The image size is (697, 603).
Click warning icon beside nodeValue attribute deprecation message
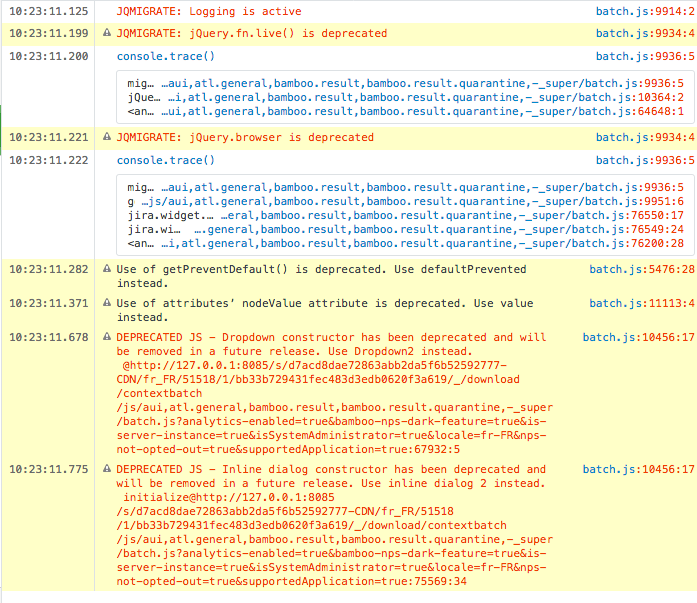point(107,303)
